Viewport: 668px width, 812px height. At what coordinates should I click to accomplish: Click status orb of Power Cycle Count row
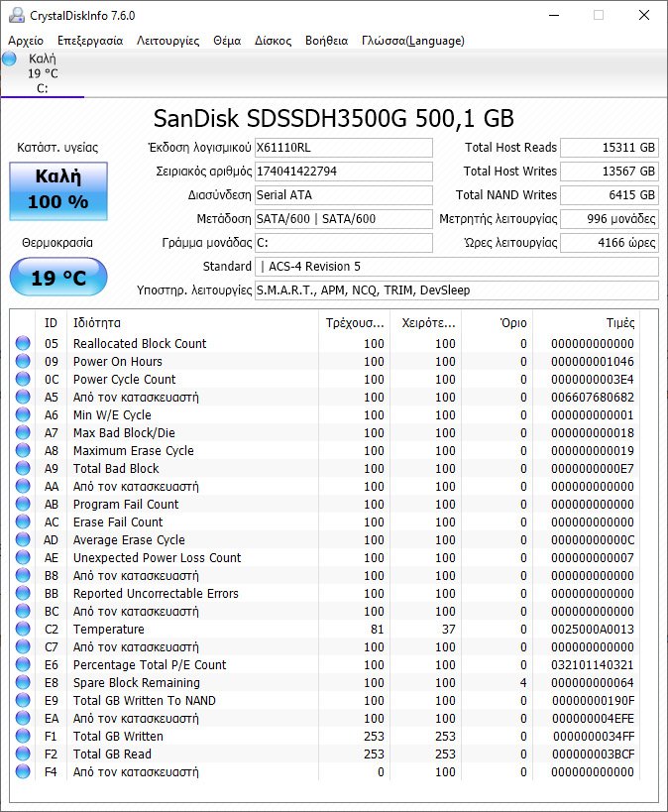pyautogui.click(x=23, y=379)
